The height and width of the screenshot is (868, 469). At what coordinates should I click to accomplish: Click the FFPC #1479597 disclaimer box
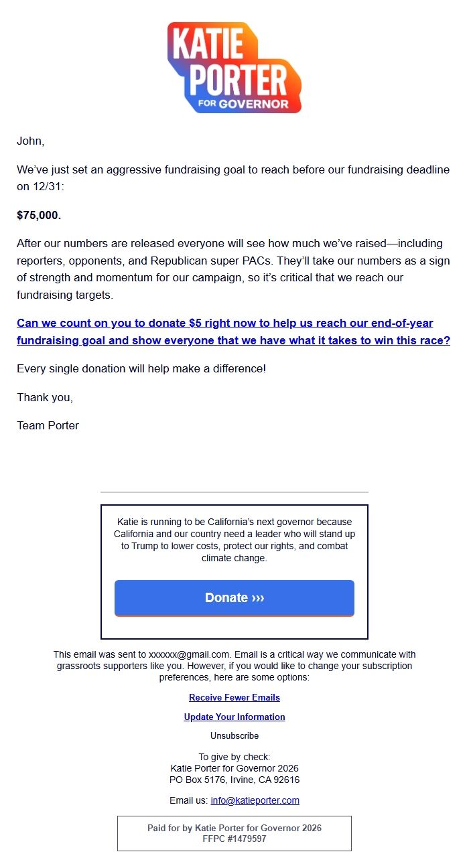[x=234, y=839]
